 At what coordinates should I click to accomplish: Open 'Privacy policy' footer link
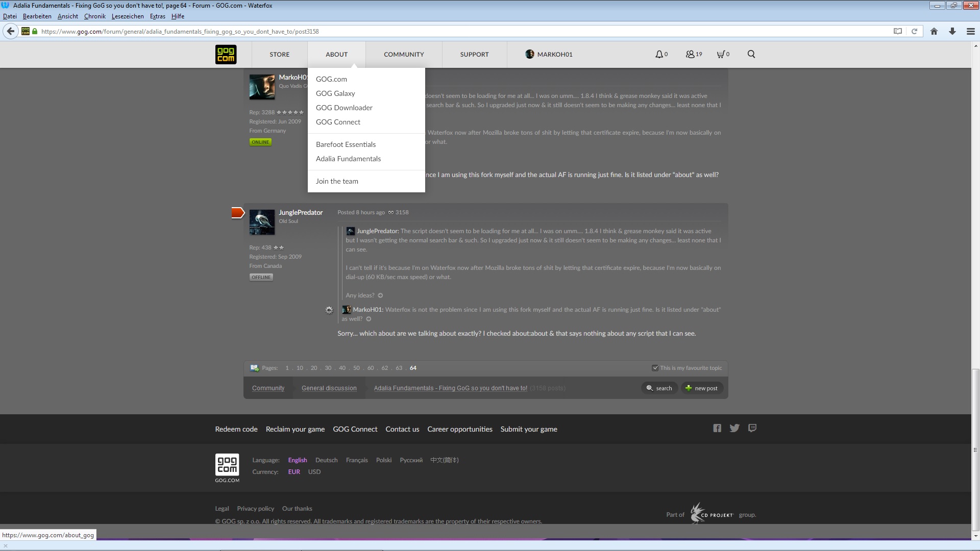(x=255, y=509)
